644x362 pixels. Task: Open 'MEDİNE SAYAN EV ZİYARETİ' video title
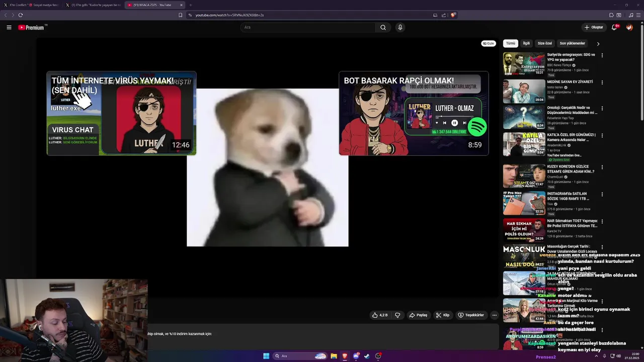(x=570, y=82)
